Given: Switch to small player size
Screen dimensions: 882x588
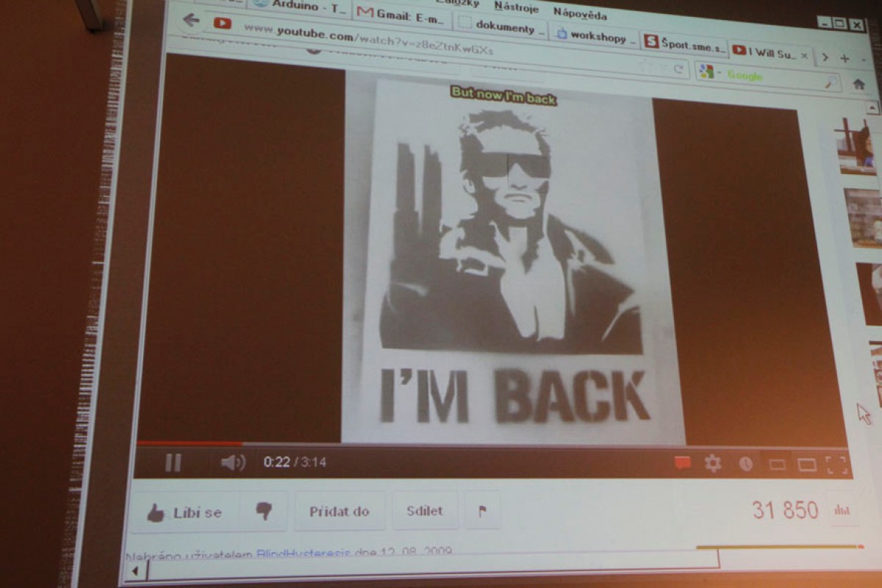Looking at the screenshot, I should (x=777, y=465).
